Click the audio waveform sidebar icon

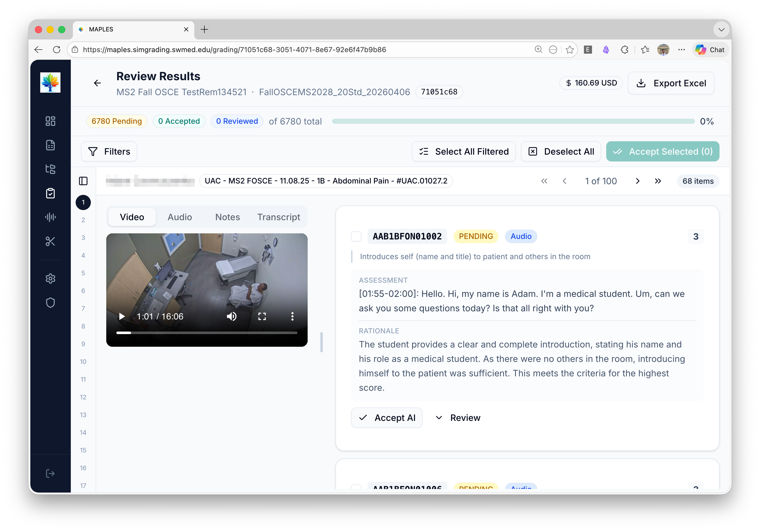pos(50,217)
